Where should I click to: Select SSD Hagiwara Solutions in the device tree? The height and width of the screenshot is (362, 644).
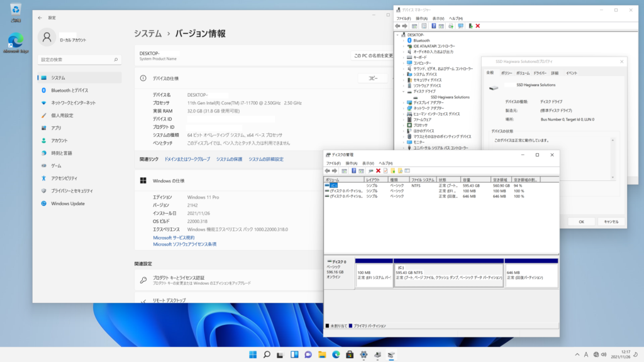click(x=450, y=97)
